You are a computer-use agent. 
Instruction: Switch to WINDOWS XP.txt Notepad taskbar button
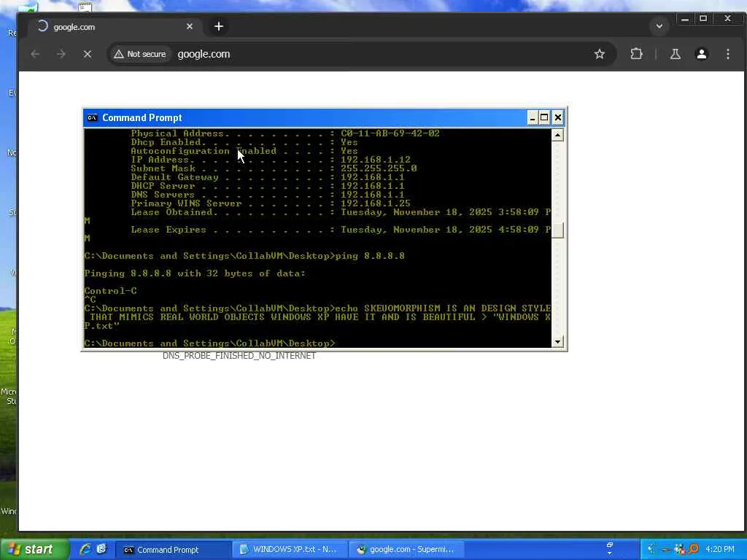pyautogui.click(x=290, y=550)
